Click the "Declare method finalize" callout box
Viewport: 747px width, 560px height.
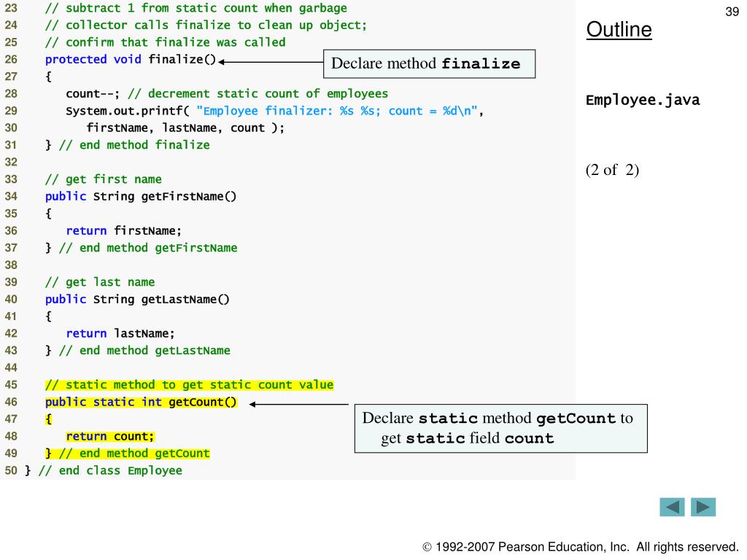tap(429, 64)
